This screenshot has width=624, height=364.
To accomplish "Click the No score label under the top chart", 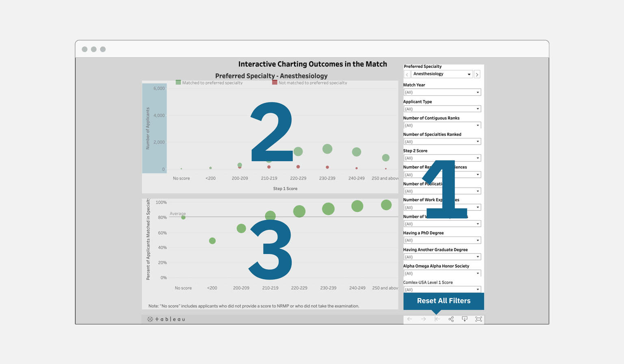I will coord(181,178).
